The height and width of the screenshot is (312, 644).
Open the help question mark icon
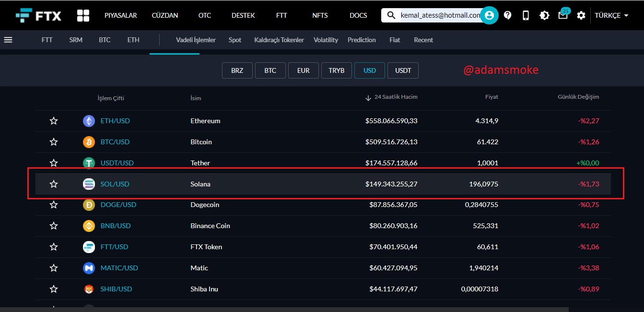507,15
